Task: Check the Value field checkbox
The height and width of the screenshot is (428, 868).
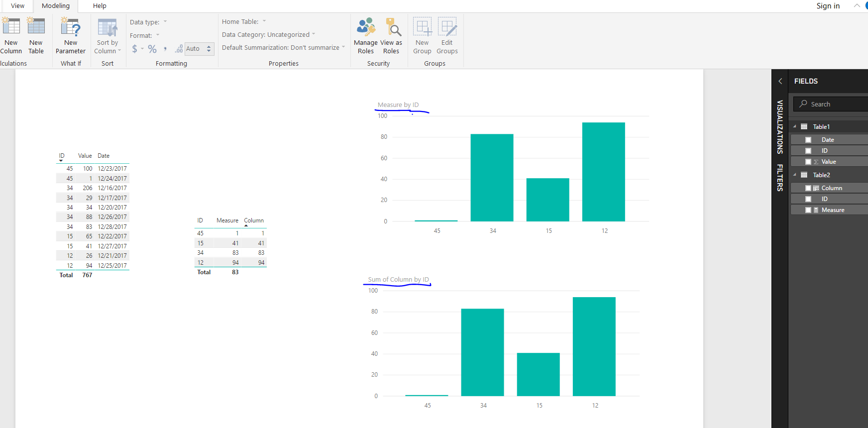Action: point(808,162)
